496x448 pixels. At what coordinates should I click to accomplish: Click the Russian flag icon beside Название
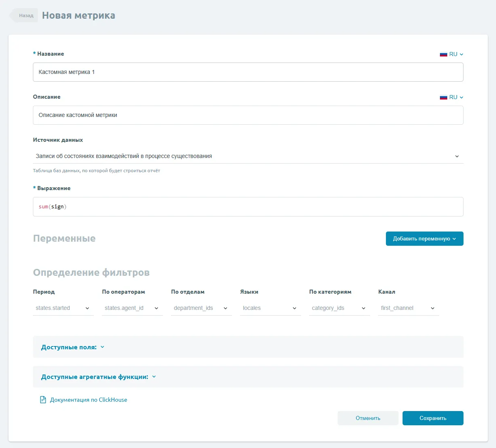click(443, 54)
